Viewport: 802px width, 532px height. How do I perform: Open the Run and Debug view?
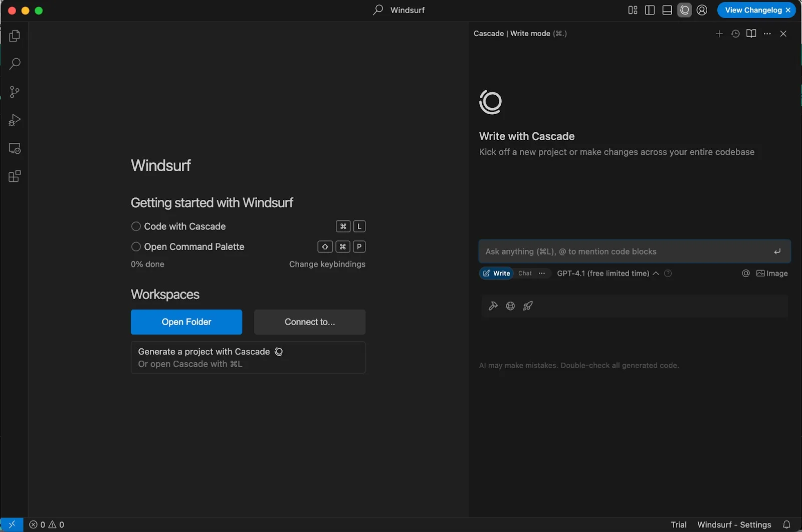coord(15,120)
